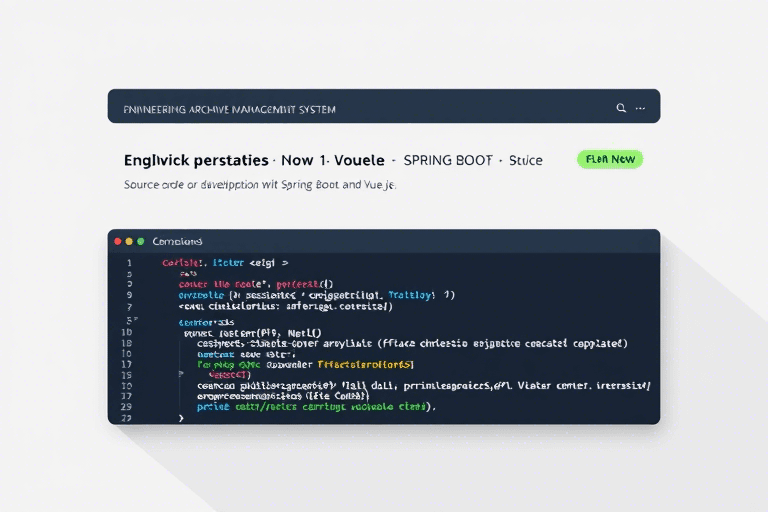Click the Engineering Archive Management System header title

(x=229, y=107)
